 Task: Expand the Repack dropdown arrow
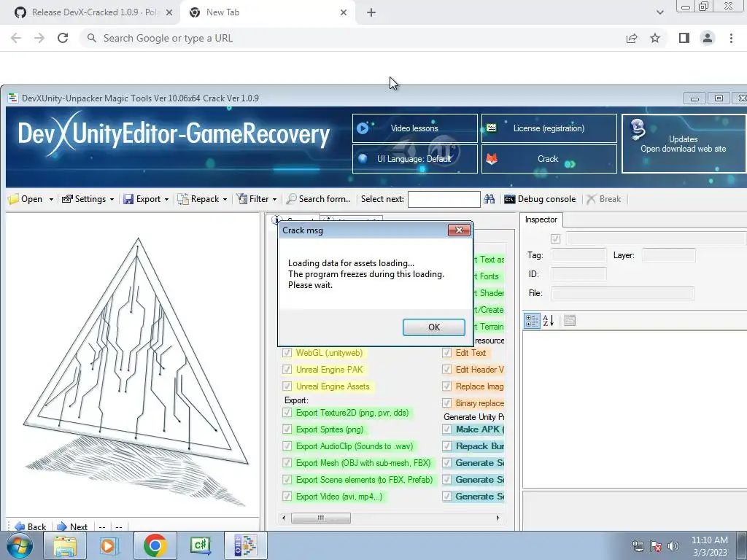[x=225, y=200]
